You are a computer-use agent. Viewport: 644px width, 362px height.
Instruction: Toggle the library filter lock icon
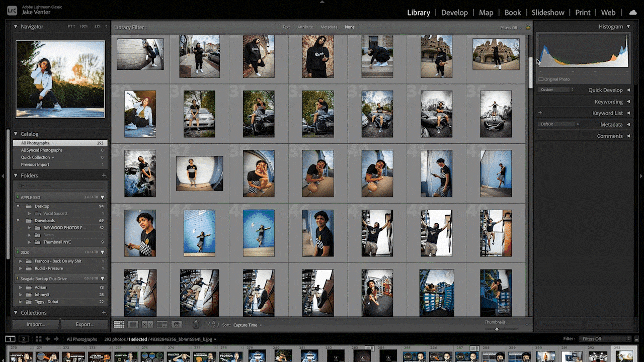(528, 27)
